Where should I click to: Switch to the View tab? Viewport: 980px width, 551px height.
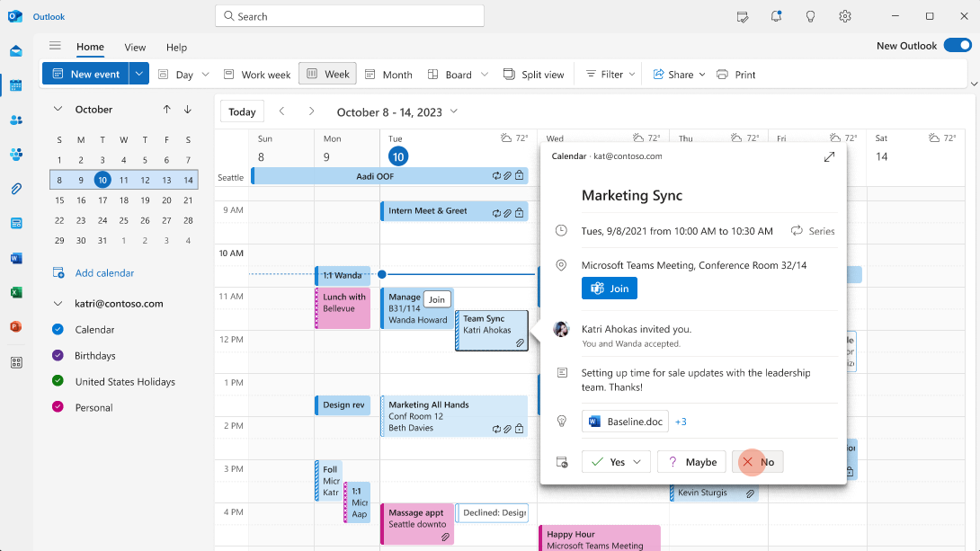point(135,47)
